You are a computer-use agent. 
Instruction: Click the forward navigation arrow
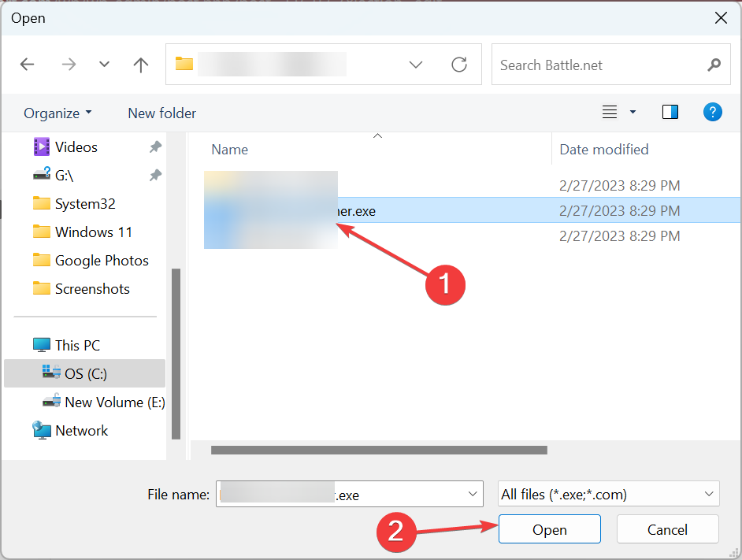click(69, 65)
